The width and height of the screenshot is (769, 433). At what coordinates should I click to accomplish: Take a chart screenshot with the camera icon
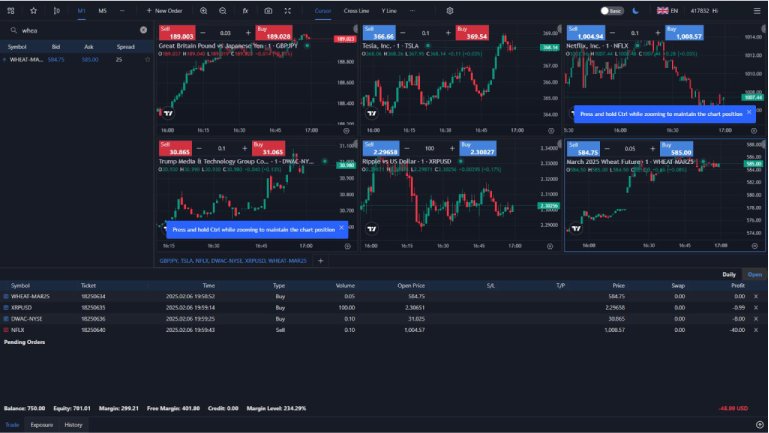pyautogui.click(x=268, y=11)
